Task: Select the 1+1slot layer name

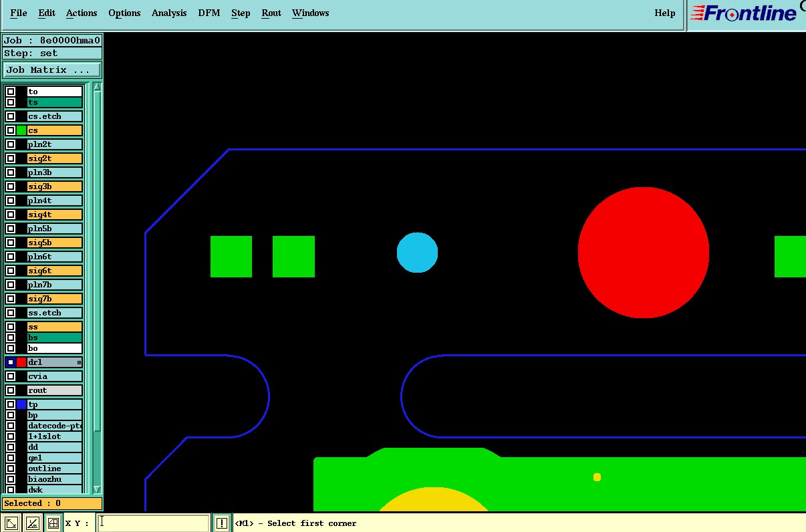Action: click(x=55, y=436)
